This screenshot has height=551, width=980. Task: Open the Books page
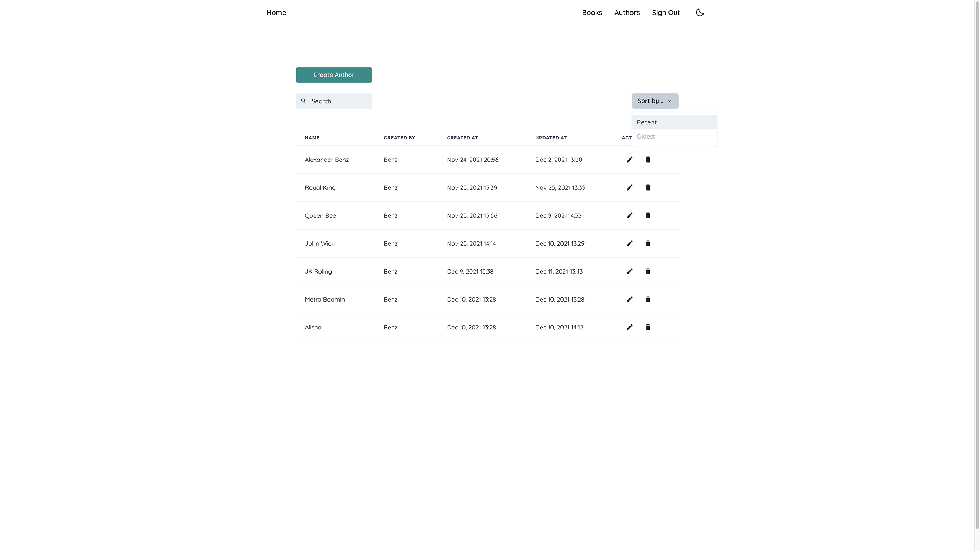click(x=592, y=13)
